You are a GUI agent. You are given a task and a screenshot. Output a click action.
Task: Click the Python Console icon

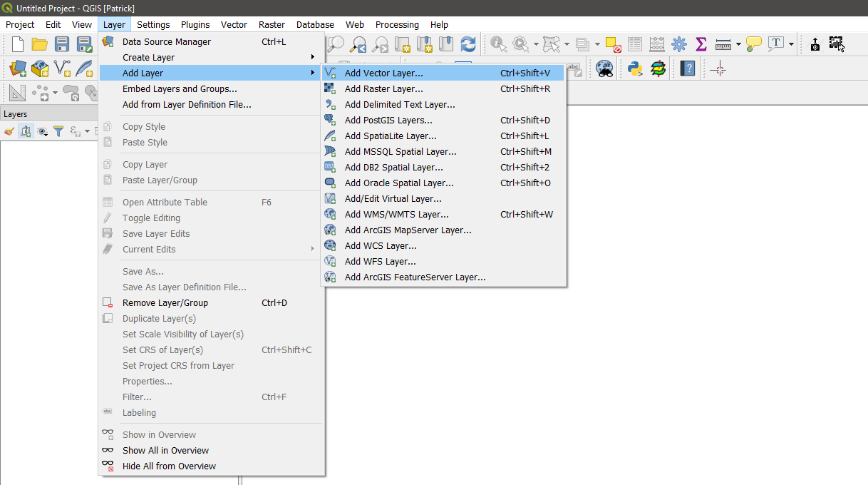click(635, 69)
